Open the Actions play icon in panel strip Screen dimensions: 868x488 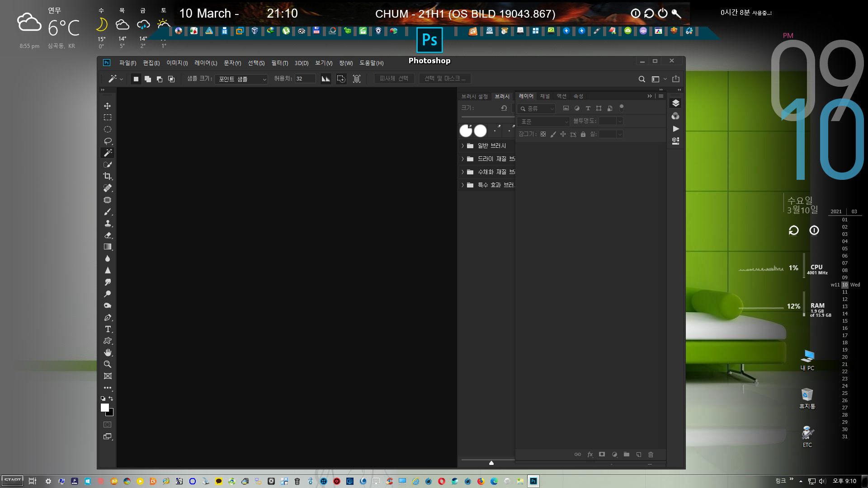pos(675,129)
